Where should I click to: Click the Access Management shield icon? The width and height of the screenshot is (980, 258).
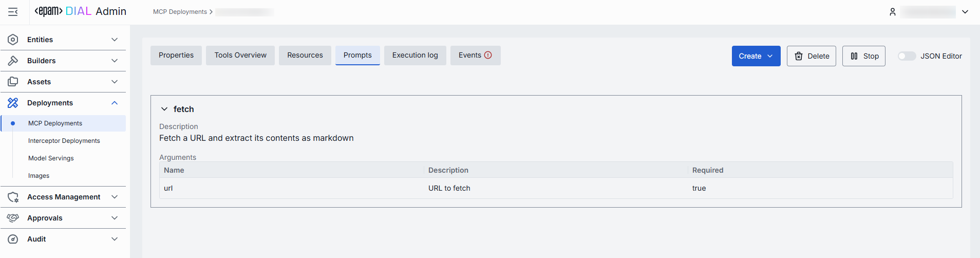13,197
